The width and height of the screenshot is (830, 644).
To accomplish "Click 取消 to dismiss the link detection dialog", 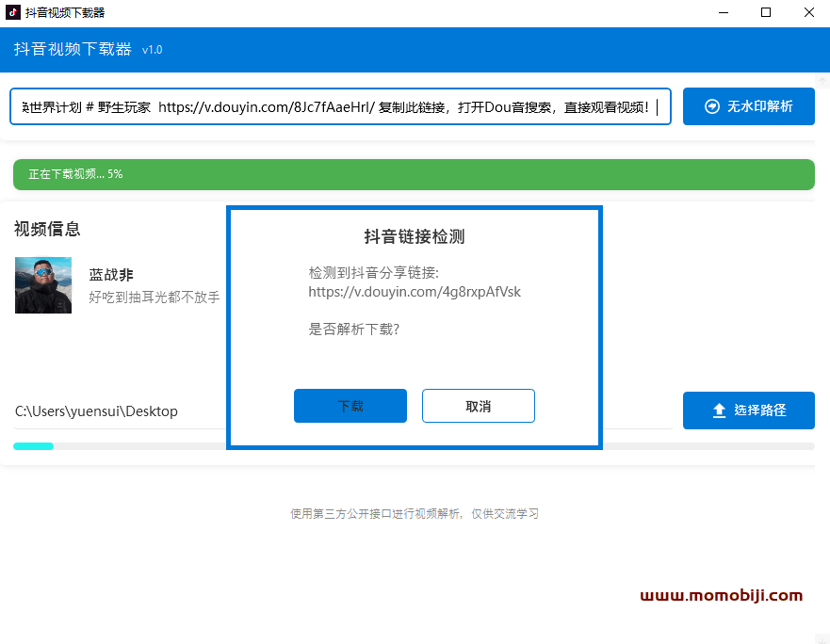I will coord(479,406).
